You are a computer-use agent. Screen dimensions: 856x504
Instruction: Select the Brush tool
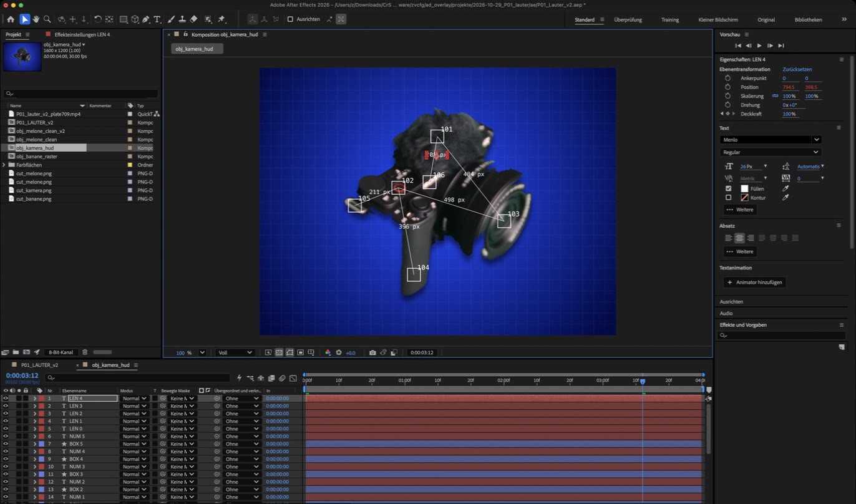pyautogui.click(x=171, y=19)
